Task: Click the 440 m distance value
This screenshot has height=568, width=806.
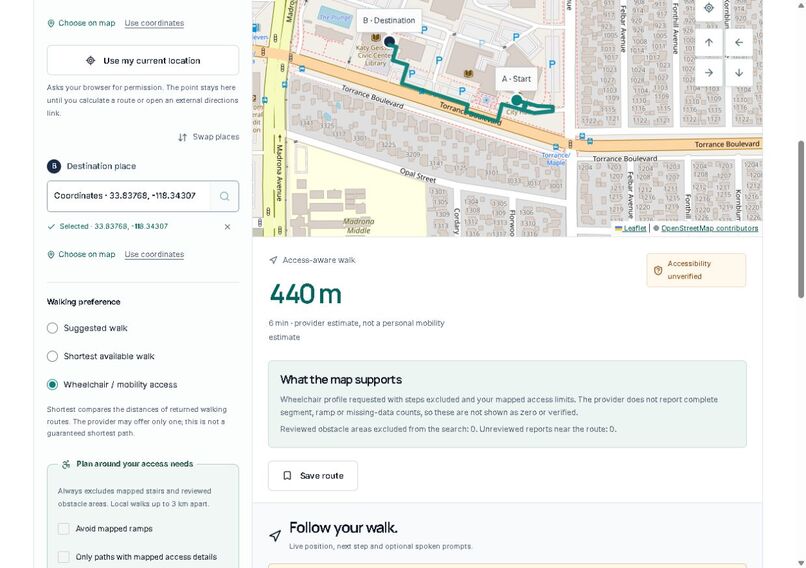Action: [x=306, y=294]
